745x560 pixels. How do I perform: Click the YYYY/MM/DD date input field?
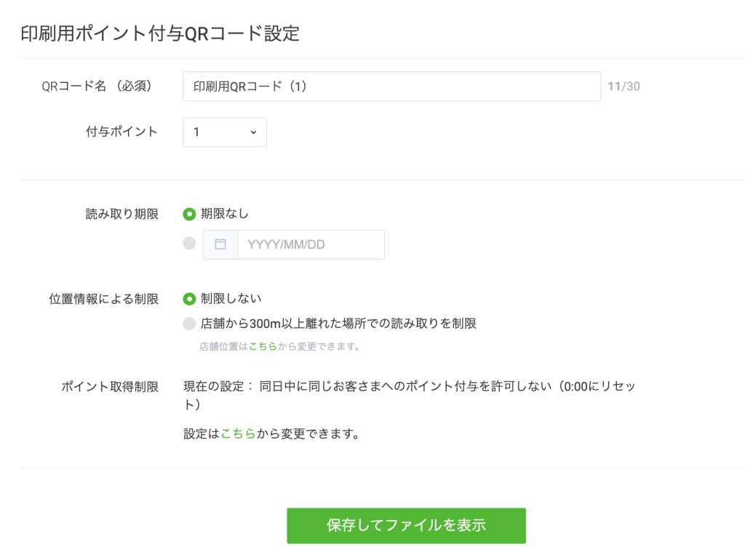pos(311,244)
